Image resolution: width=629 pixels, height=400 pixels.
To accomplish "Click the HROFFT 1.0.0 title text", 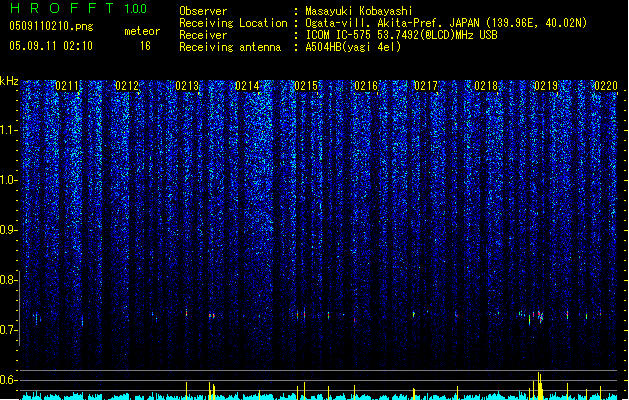I will pyautogui.click(x=78, y=8).
